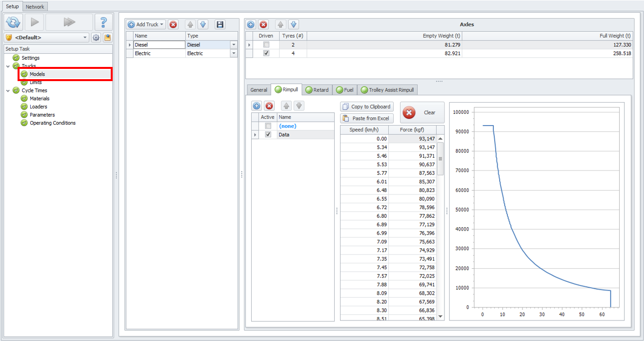Click the refresh icon in left toolbar
This screenshot has height=341, width=644.
click(x=13, y=22)
